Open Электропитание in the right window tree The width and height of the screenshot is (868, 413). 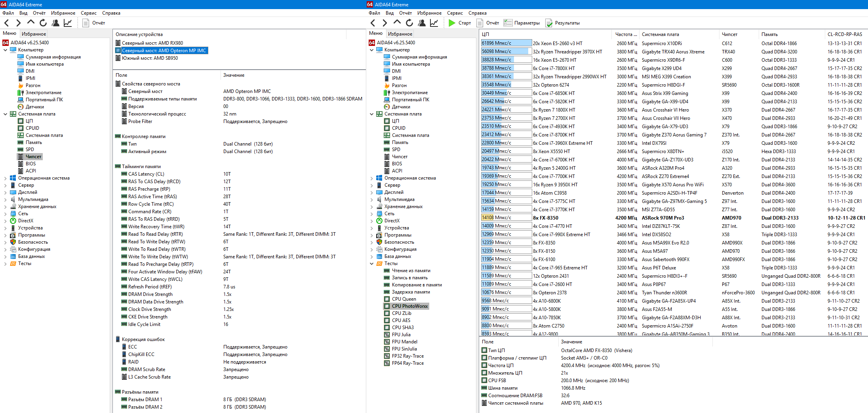pos(410,93)
